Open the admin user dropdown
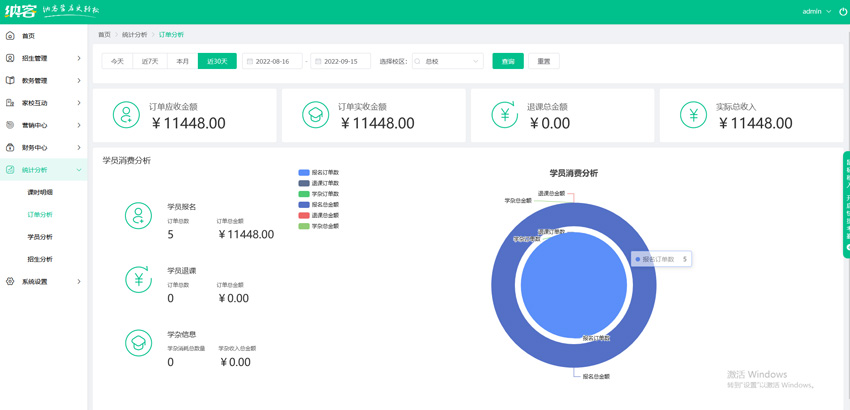Image resolution: width=850 pixels, height=410 pixels. click(816, 11)
